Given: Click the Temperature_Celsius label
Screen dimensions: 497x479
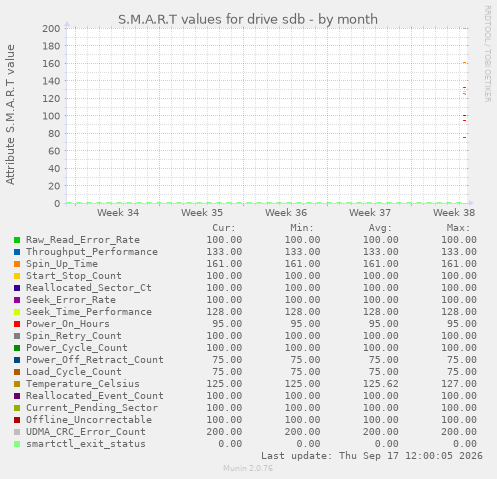Looking at the screenshot, I should pyautogui.click(x=83, y=384).
